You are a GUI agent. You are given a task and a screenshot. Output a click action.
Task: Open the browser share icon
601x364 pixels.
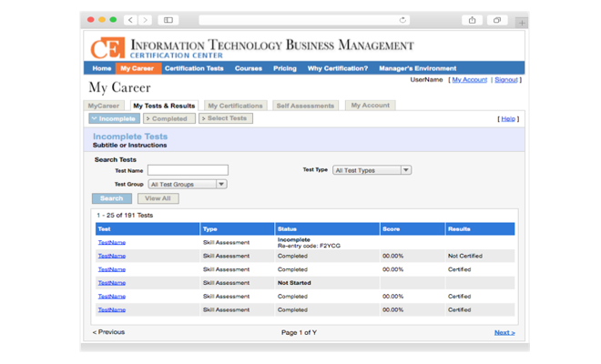coord(473,20)
